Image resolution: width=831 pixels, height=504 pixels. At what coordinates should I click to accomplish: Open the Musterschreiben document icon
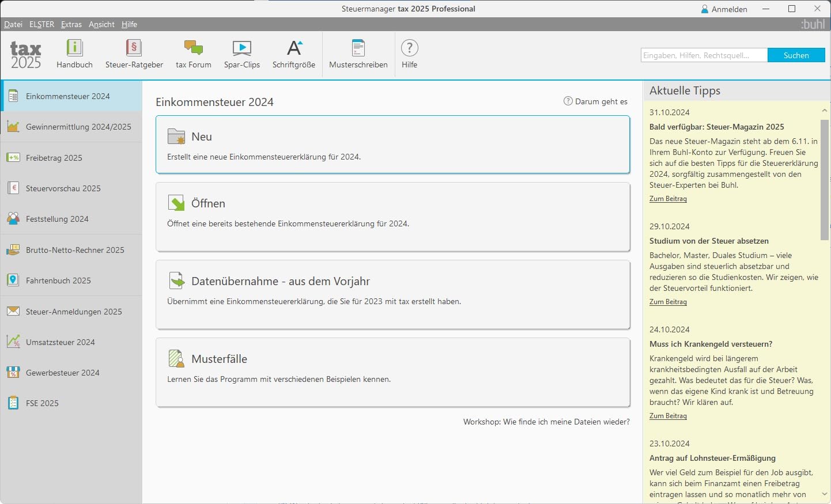pos(358,47)
